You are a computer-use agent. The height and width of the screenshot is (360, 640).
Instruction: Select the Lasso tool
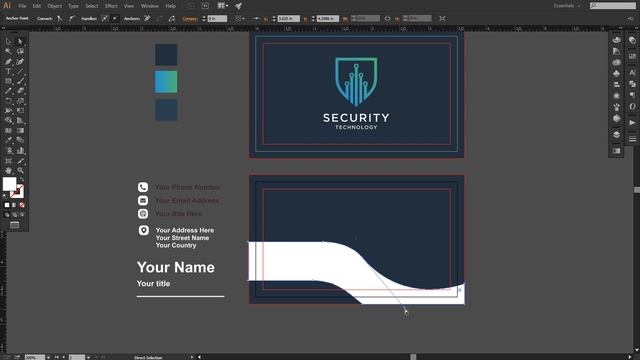pyautogui.click(x=20, y=51)
